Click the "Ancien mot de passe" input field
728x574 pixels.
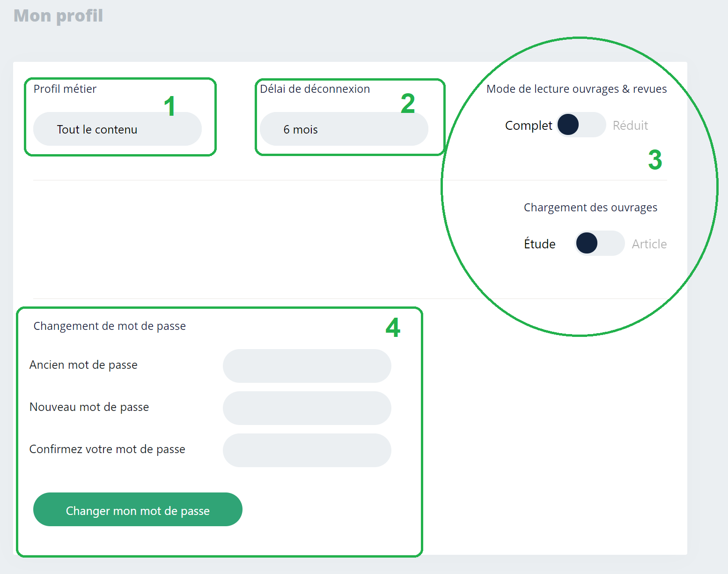pyautogui.click(x=307, y=366)
